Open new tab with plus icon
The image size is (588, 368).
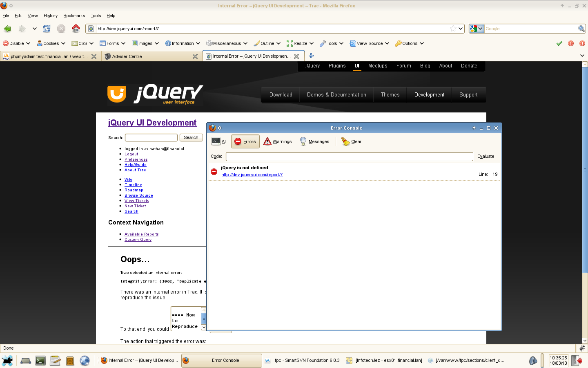(x=311, y=56)
